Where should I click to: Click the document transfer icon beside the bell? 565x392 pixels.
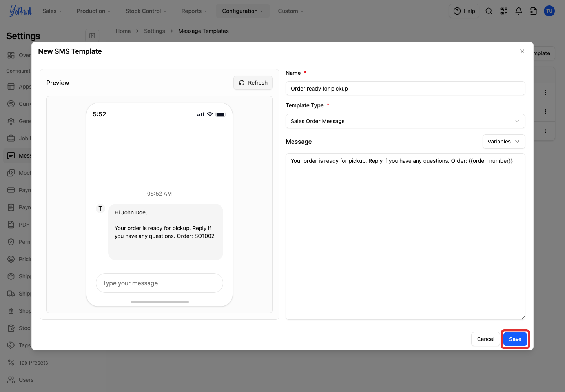[534, 11]
